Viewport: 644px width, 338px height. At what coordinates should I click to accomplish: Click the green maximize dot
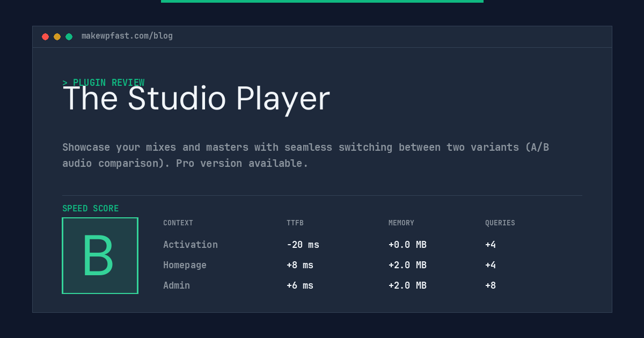69,36
